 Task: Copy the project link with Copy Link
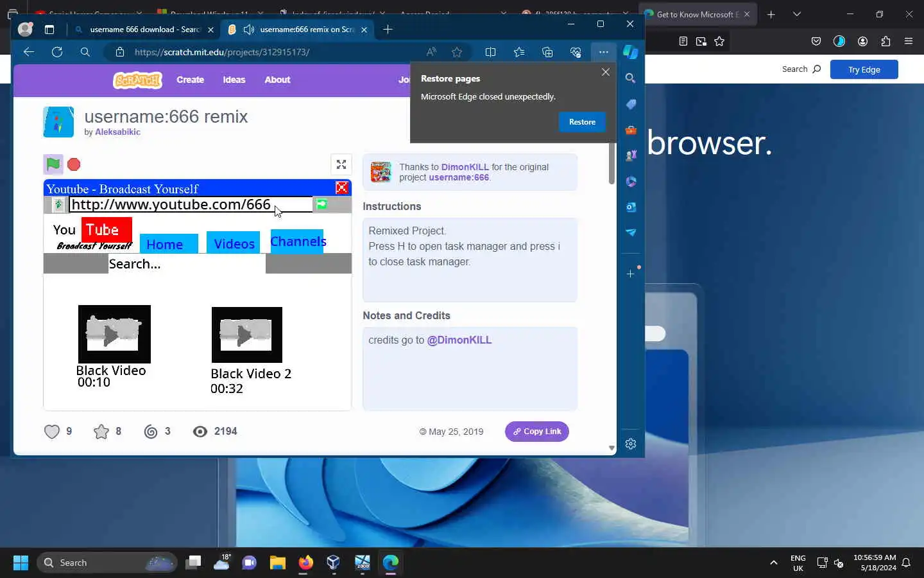[537, 432]
